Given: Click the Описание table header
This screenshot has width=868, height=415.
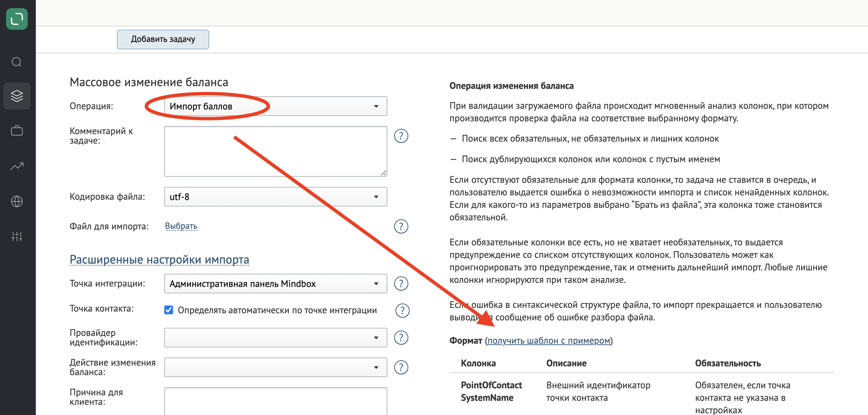Looking at the screenshot, I should pyautogui.click(x=566, y=363).
